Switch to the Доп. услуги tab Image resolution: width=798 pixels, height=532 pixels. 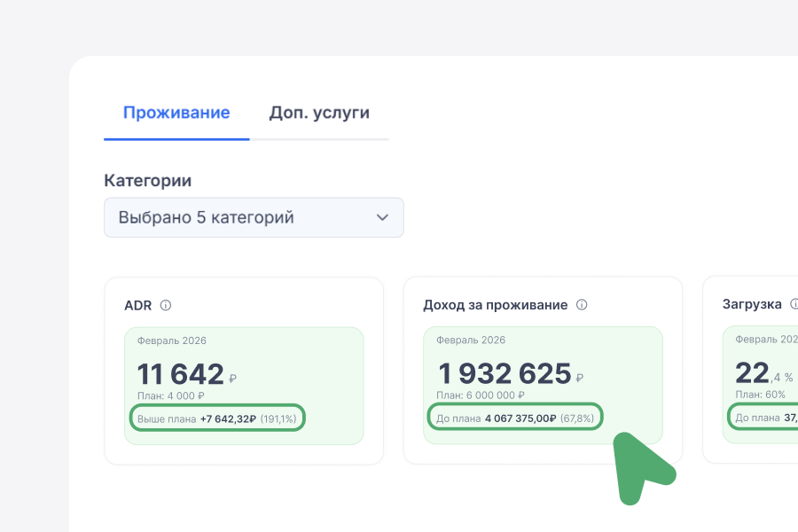click(320, 113)
